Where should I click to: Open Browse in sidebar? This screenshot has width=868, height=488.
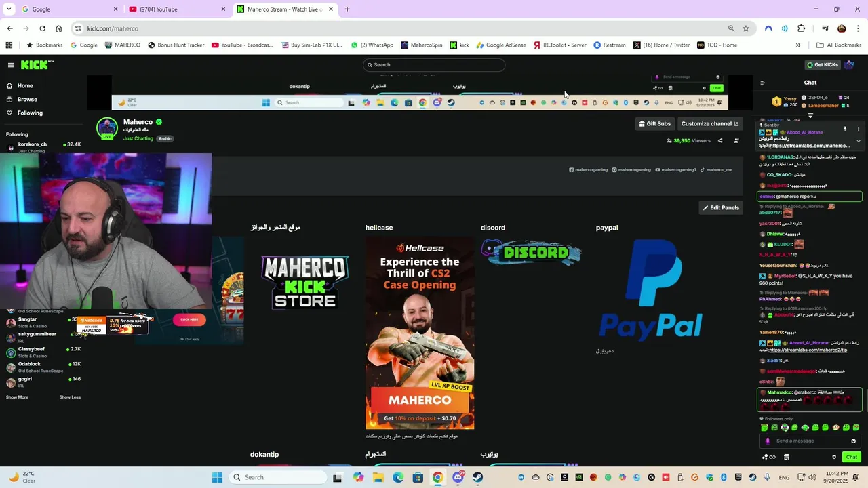pos(27,99)
